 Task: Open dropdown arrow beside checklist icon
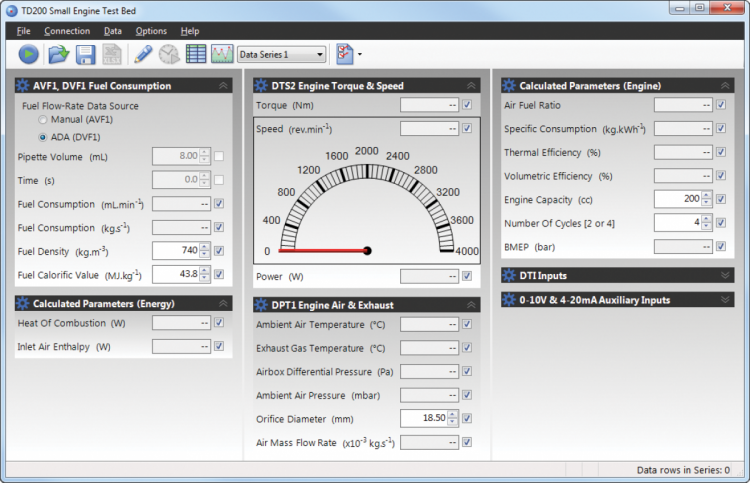[x=360, y=55]
